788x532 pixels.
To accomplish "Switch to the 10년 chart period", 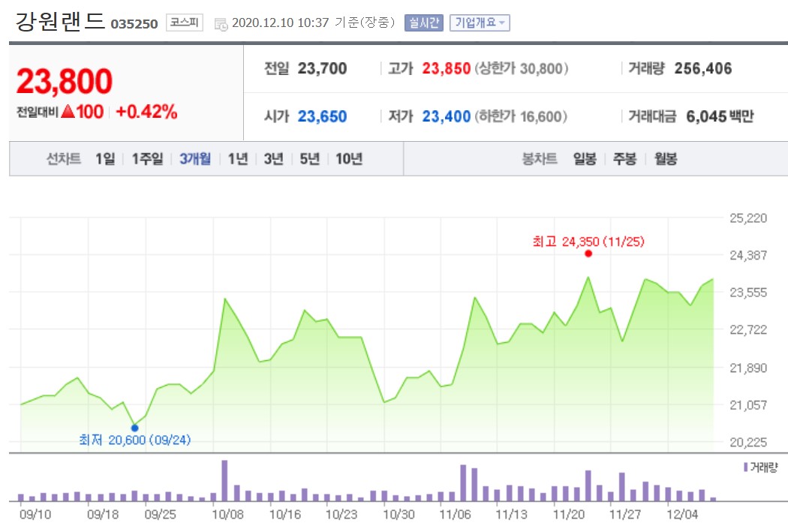I will click(x=349, y=159).
